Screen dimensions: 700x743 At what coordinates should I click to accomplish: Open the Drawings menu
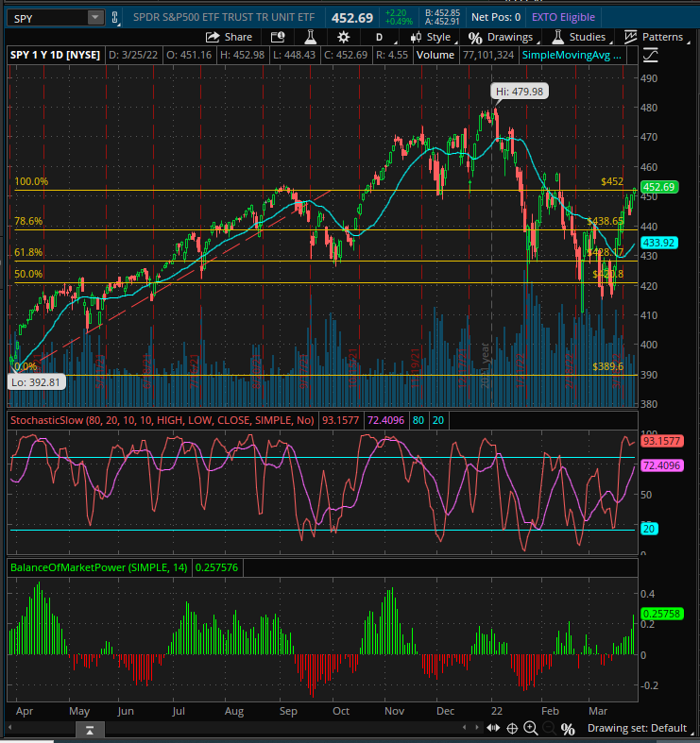(501, 37)
